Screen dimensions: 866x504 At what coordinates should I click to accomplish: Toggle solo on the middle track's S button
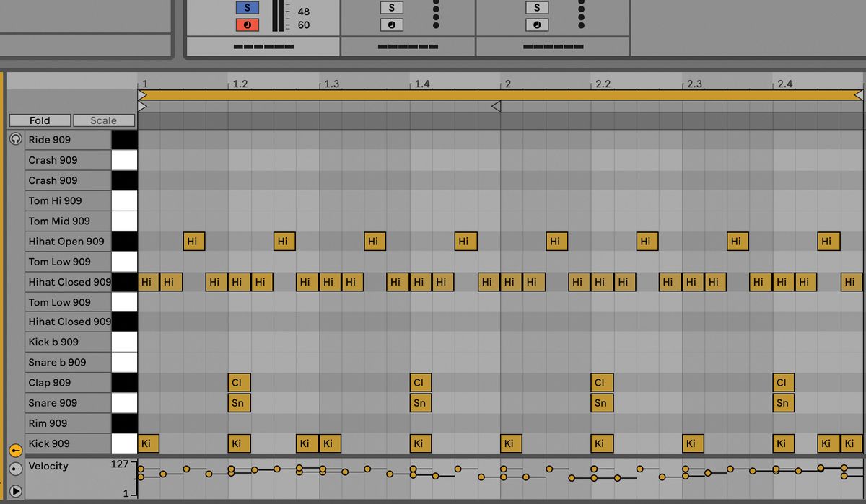390,7
